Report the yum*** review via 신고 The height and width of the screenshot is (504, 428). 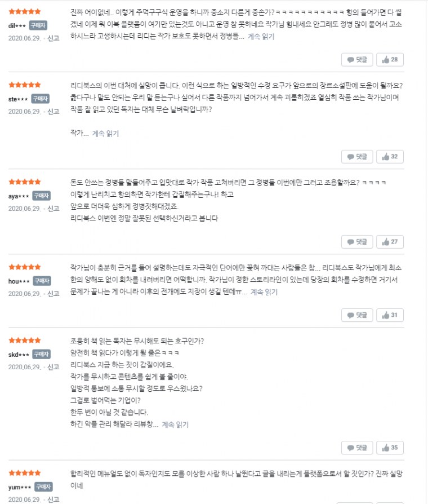(53, 499)
